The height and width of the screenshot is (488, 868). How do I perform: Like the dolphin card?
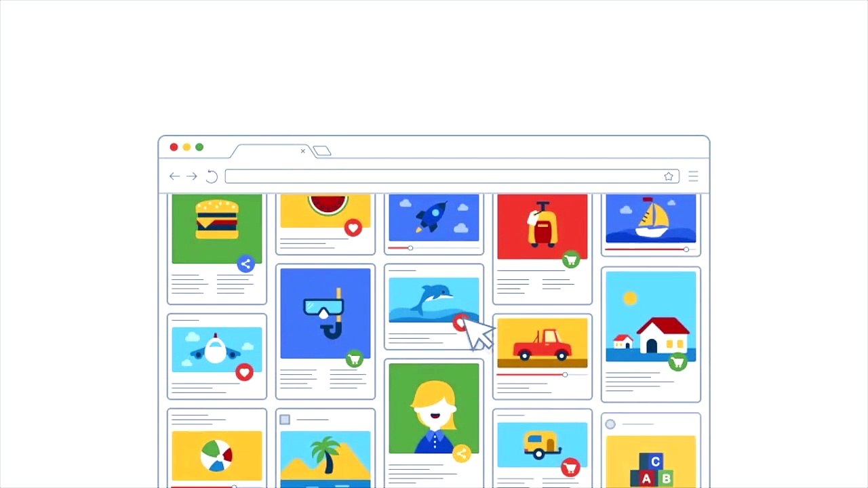(x=461, y=323)
